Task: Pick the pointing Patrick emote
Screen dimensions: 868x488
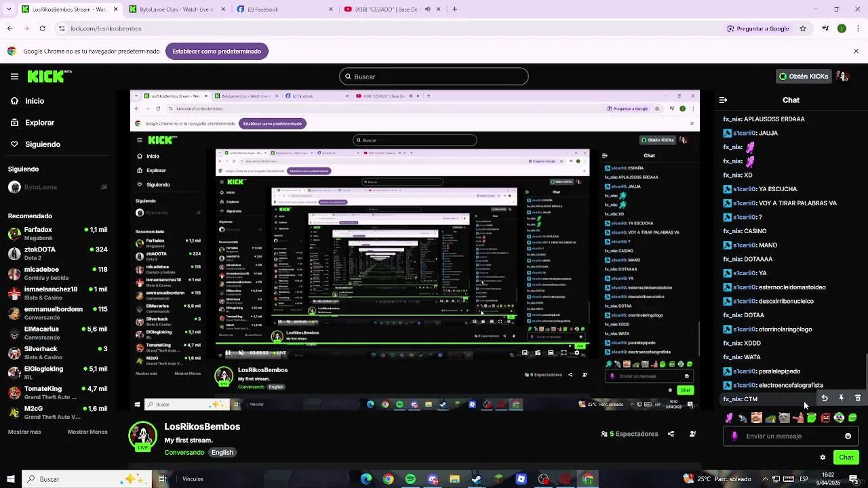Action: pos(798,418)
